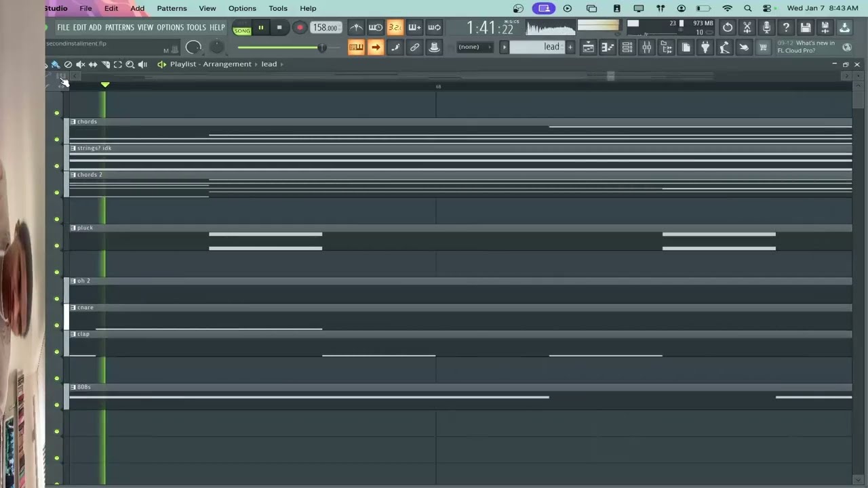This screenshot has width=868, height=488.
Task: Toggle the metronome icon
Action: (x=356, y=28)
